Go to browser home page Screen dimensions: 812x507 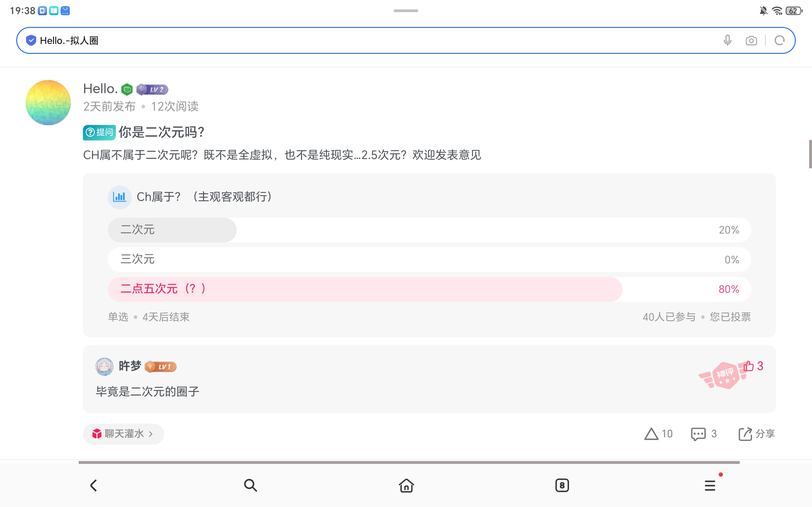pyautogui.click(x=406, y=485)
